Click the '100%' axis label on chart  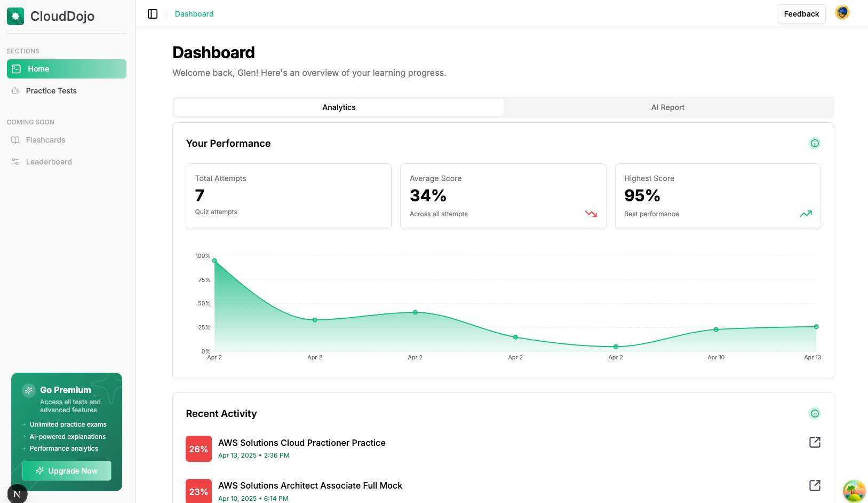(x=203, y=256)
